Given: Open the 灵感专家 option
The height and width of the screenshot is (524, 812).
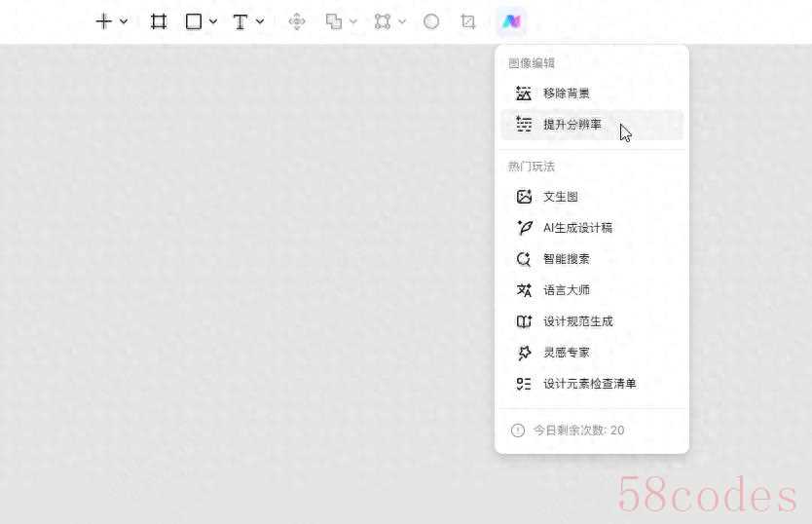Looking at the screenshot, I should coord(566,353).
